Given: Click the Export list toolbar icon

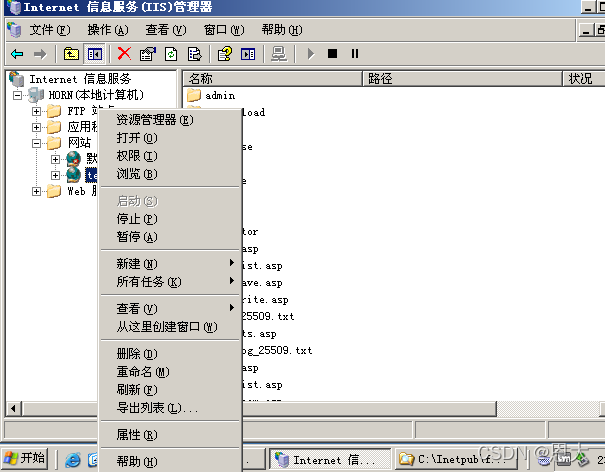Looking at the screenshot, I should 194,54.
